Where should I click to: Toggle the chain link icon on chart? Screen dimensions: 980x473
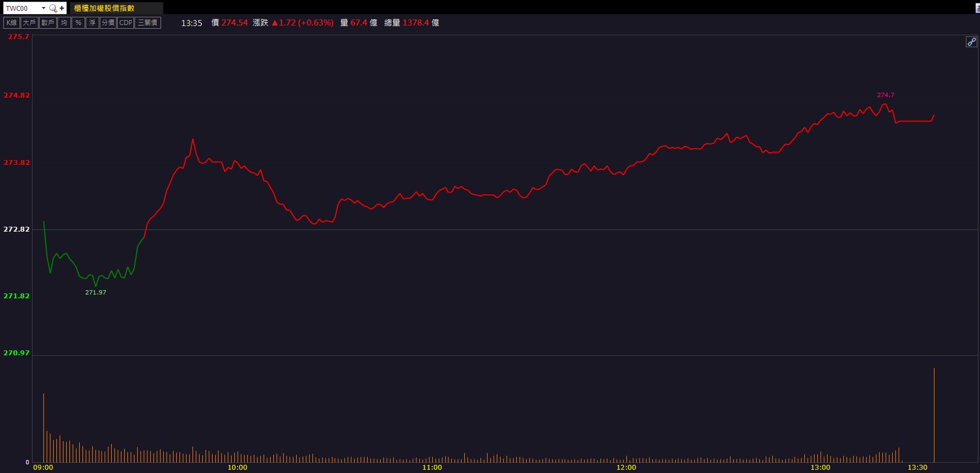tap(971, 42)
